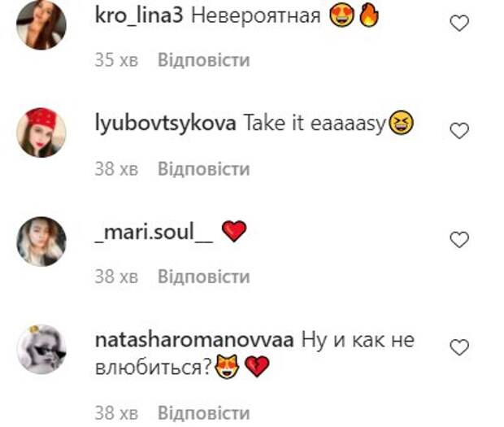Screen dimensions: 504x427
Task: Open username kro_lina3 profile link
Action: pos(139,15)
